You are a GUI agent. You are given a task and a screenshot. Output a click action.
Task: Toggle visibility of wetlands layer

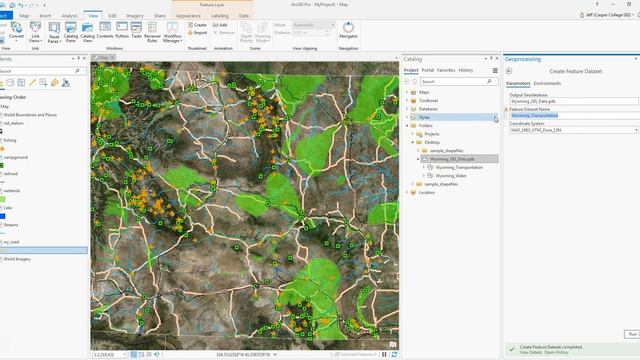[1, 191]
